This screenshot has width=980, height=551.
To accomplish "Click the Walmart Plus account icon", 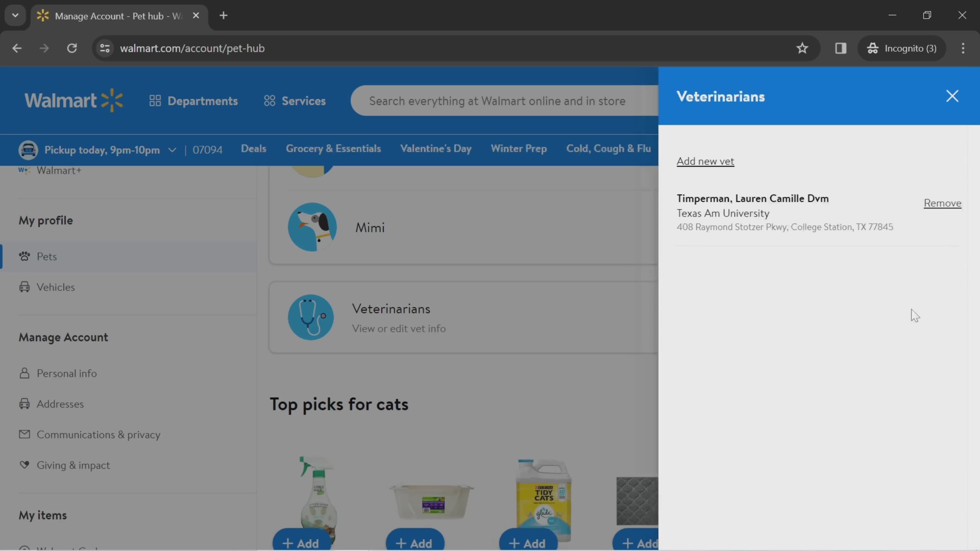I will [24, 170].
